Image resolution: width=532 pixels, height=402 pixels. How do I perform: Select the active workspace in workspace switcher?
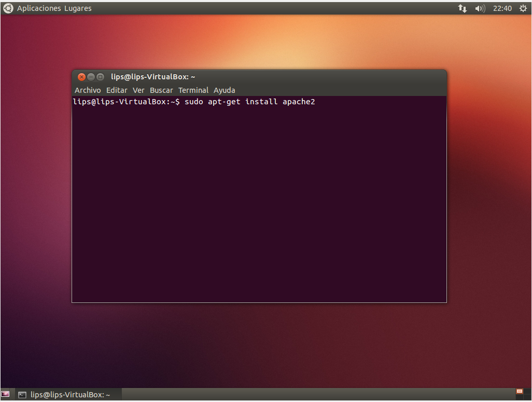(520, 391)
